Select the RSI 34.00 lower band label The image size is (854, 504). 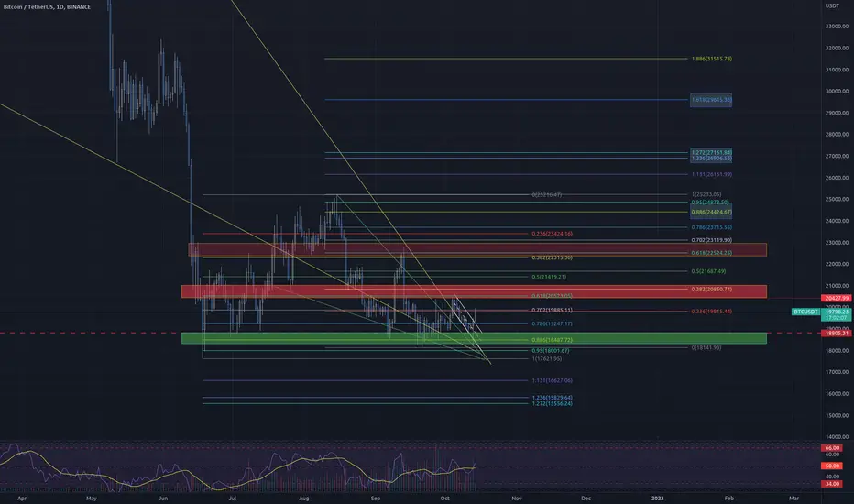click(832, 484)
